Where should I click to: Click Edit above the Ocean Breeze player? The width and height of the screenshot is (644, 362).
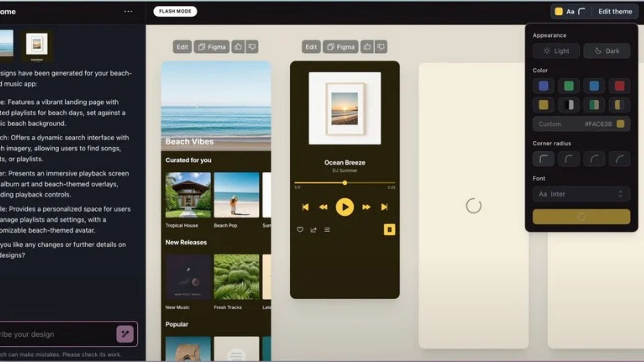click(x=311, y=47)
